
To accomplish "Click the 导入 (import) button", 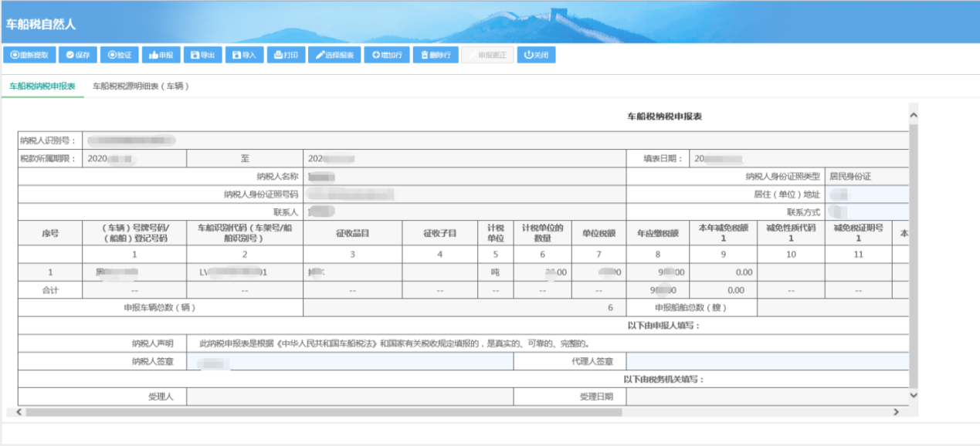I will coord(245,55).
